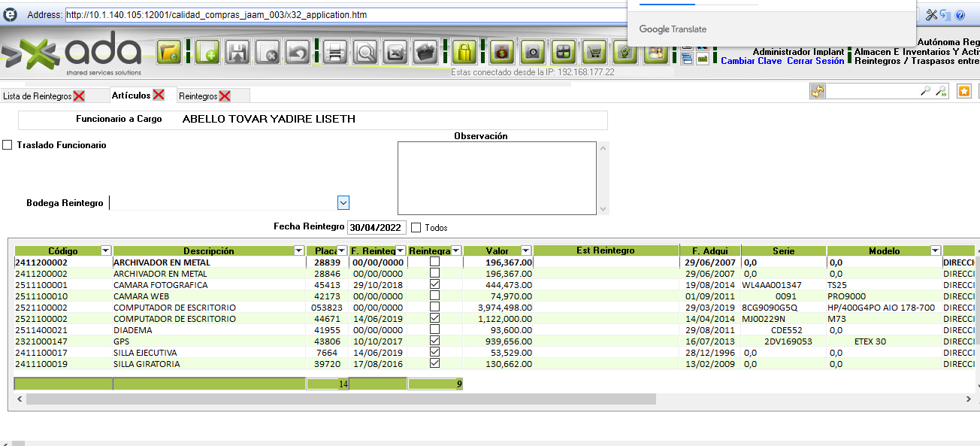Click the printer icon in toolbar
This screenshot has height=446, width=980.
click(335, 53)
